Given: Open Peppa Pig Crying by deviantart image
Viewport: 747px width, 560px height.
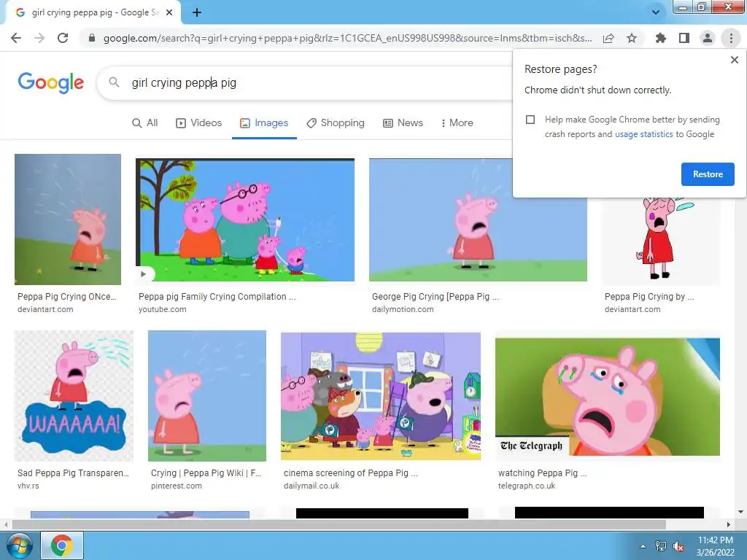Looking at the screenshot, I should click(661, 241).
